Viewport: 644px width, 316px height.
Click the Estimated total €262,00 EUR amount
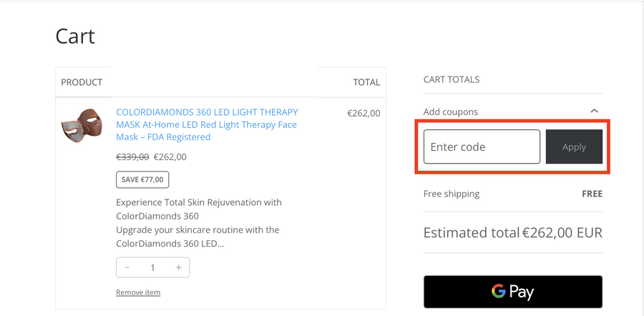tap(562, 233)
